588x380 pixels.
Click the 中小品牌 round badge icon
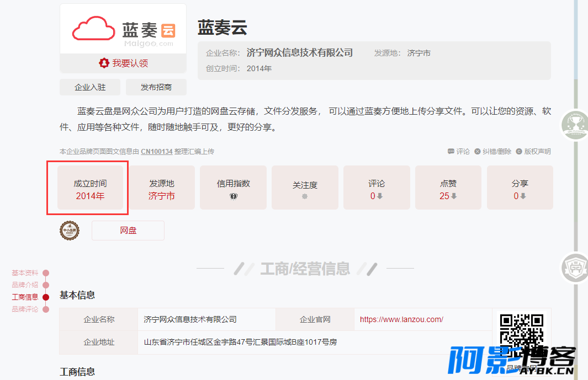70,231
